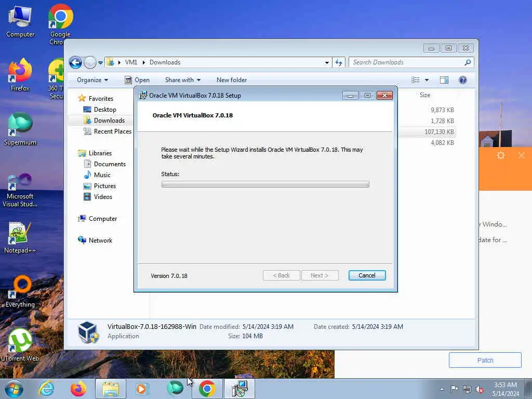Select Recent Places in navigation pane
The image size is (532, 399).
[x=112, y=131]
